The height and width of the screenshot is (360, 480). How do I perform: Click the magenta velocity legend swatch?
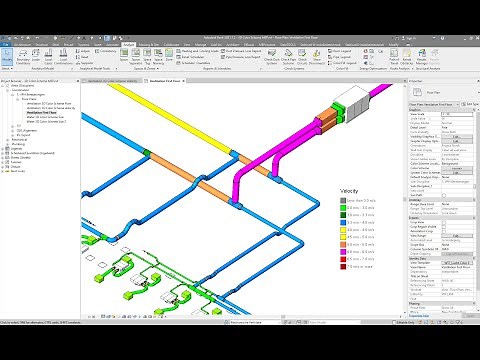coord(343,252)
